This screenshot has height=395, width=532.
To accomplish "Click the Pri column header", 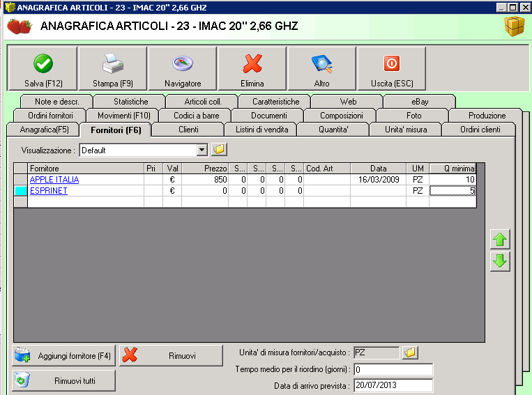I will [x=153, y=169].
